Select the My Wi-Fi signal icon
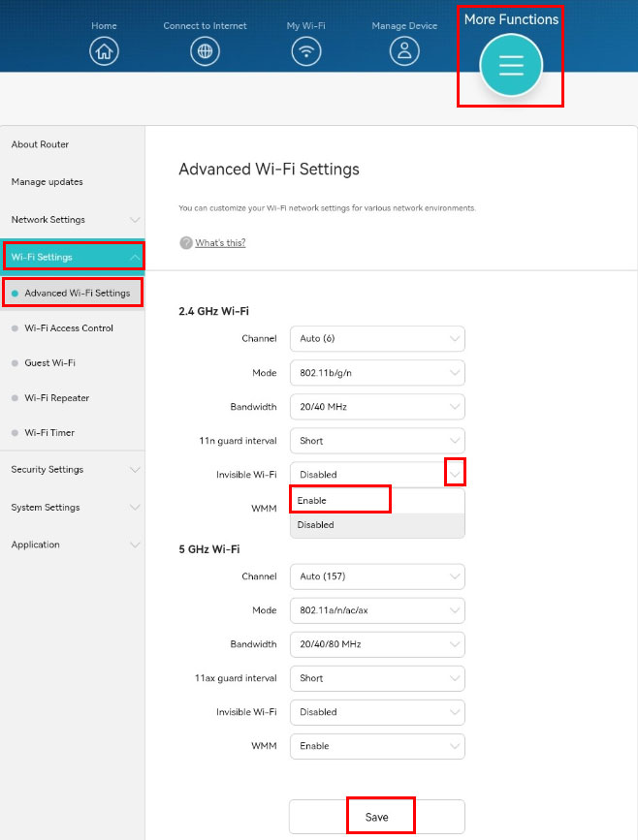This screenshot has width=638, height=840. coord(306,52)
